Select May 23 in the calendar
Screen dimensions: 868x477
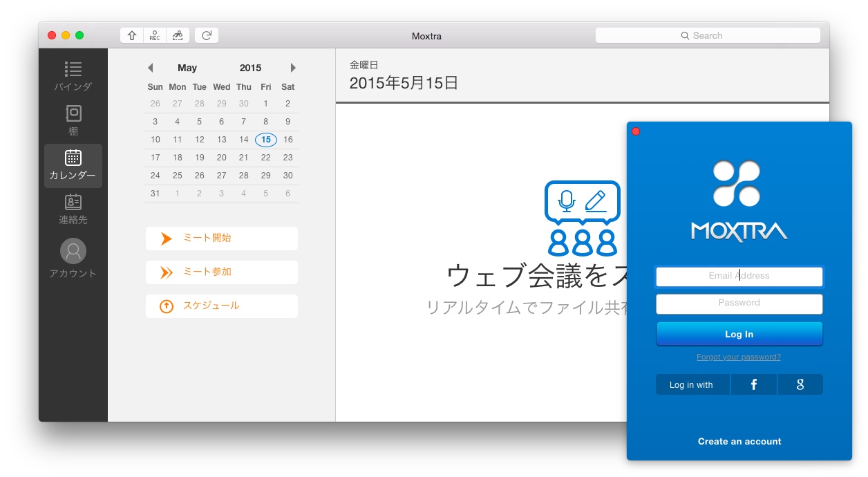pyautogui.click(x=288, y=158)
